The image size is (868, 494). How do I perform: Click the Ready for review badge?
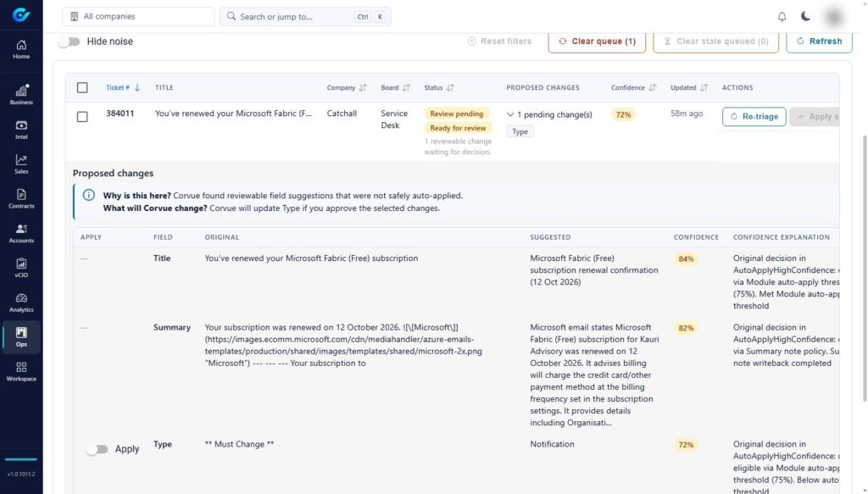click(x=458, y=128)
